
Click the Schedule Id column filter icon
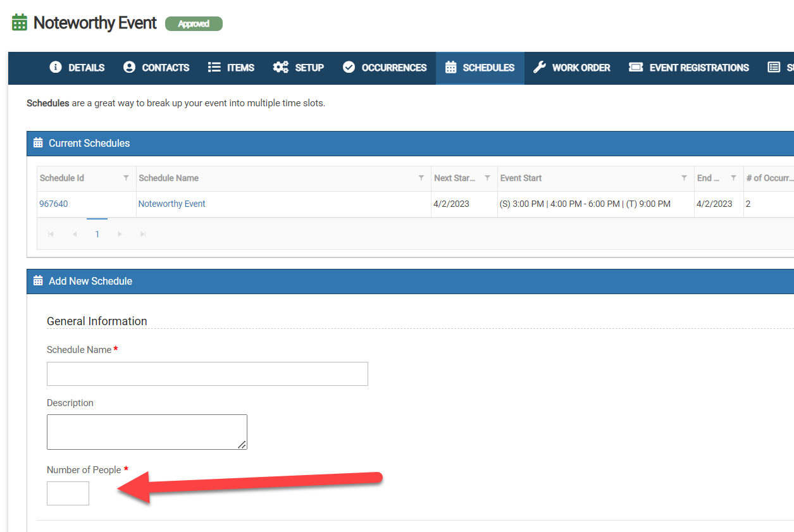(x=126, y=178)
